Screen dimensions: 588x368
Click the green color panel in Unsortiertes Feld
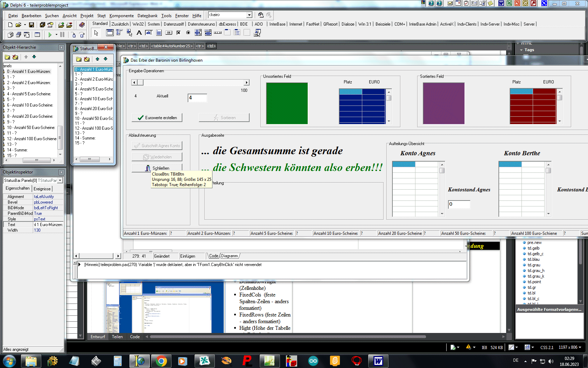(287, 103)
